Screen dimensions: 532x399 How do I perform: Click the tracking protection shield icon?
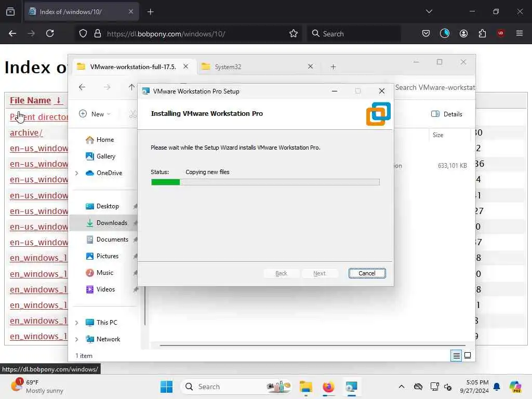[83, 34]
